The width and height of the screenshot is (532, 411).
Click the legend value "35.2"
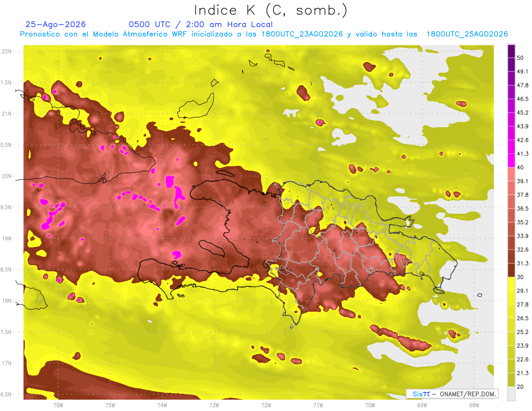point(523,222)
